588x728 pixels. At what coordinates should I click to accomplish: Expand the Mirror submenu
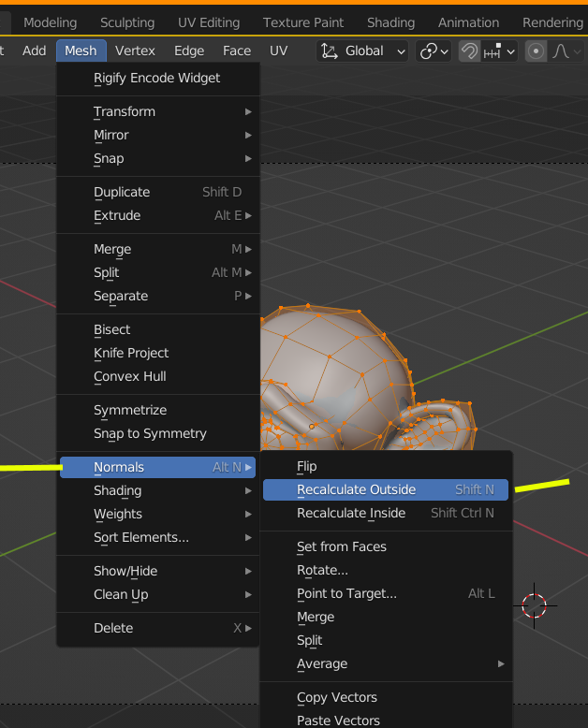point(158,135)
